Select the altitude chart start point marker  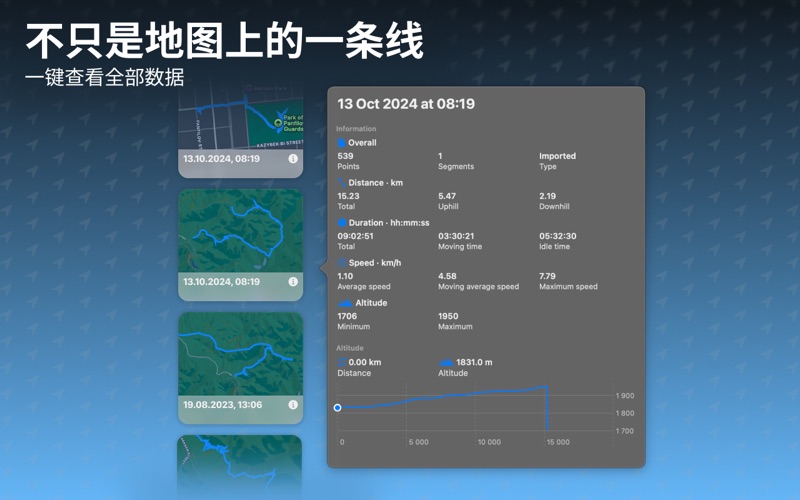tap(337, 408)
